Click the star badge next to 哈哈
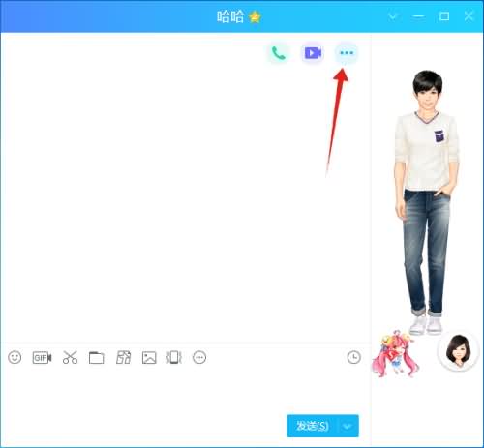The width and height of the screenshot is (484, 448). (x=255, y=17)
